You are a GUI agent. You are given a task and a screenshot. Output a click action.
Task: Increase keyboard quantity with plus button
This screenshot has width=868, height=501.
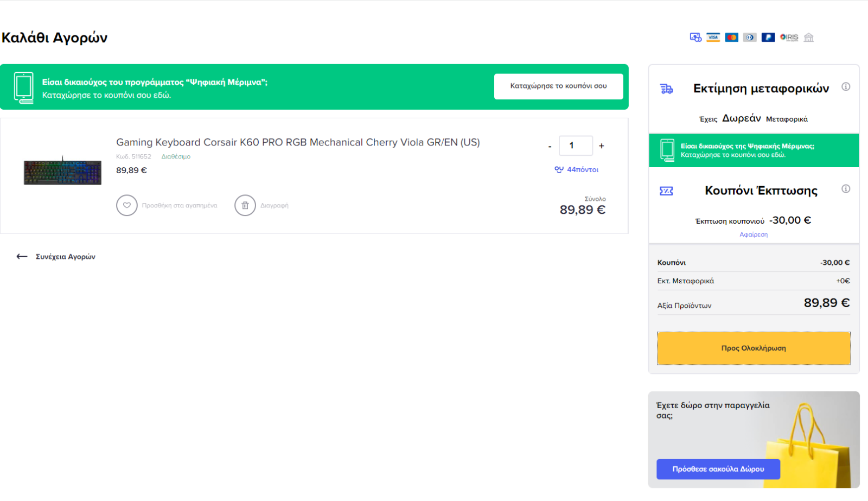(601, 146)
